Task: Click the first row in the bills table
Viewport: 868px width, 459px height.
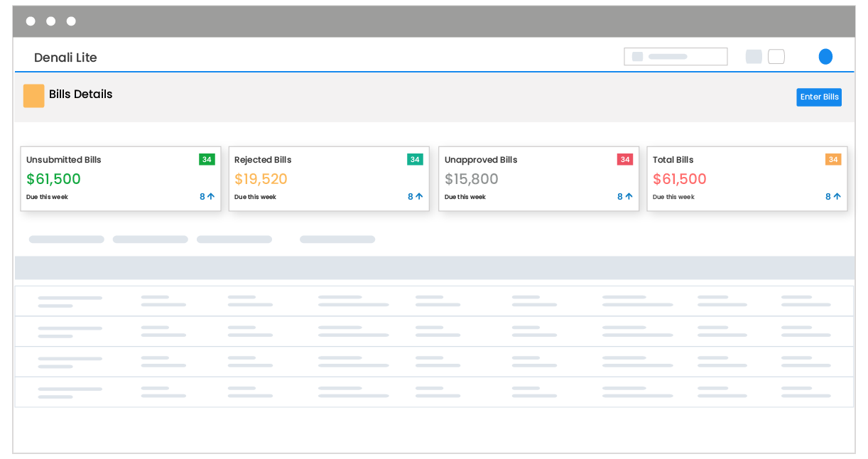Action: coord(434,301)
